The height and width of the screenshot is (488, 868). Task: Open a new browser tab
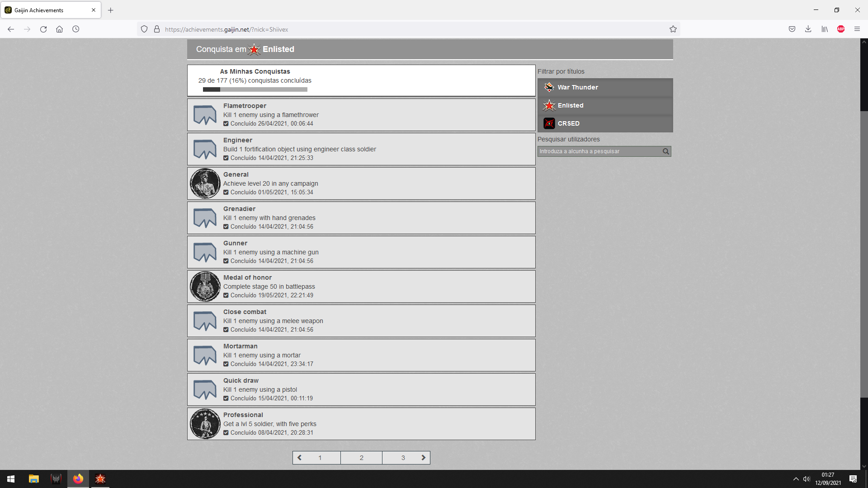pos(111,10)
